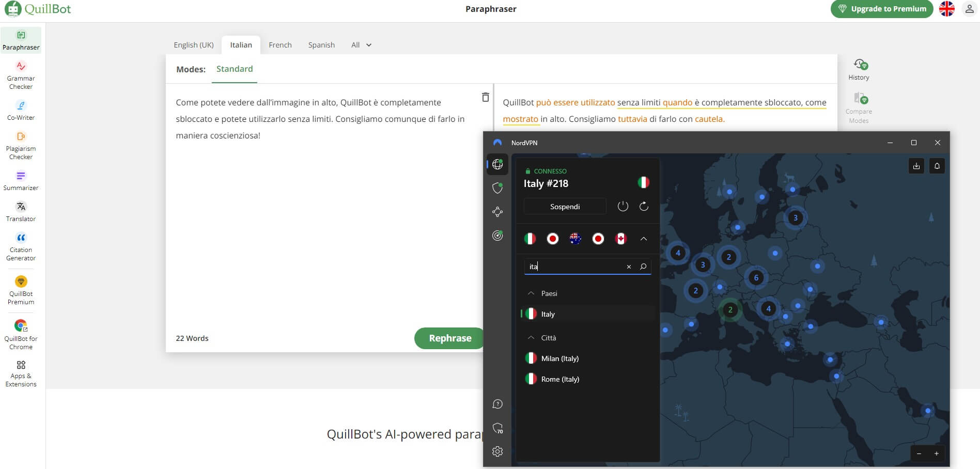Screen dimensions: 980x469
Task: Reconnect VPN with the refresh icon
Action: tap(644, 206)
